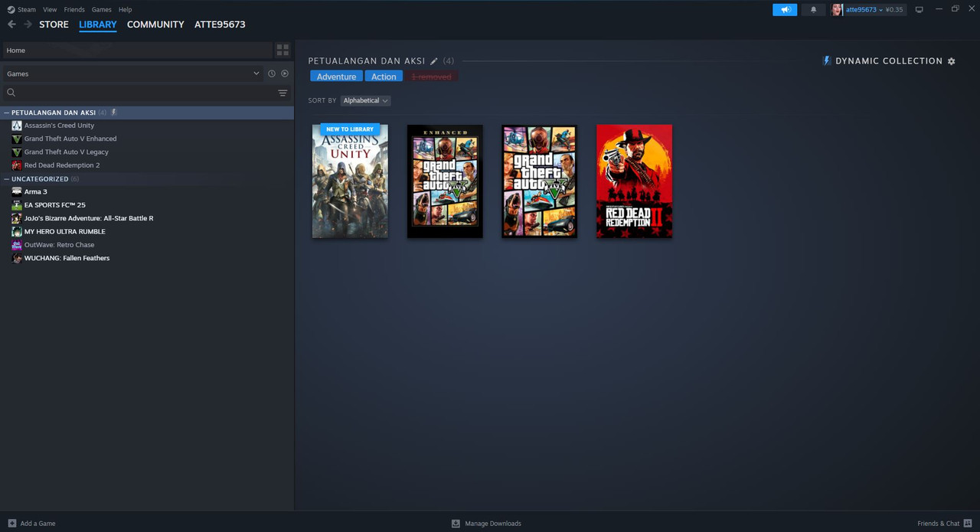Click the MY HERO ULTRA RUMBLE icon
980x532 pixels.
coord(17,232)
